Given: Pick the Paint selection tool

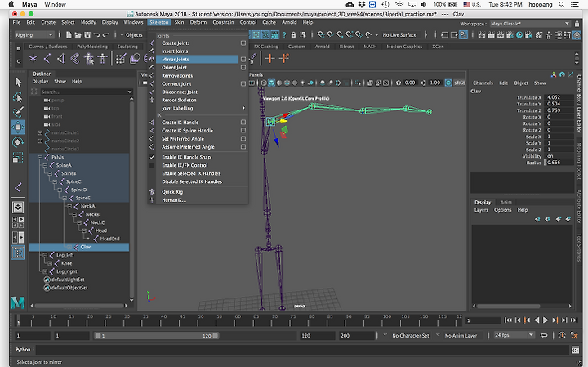Looking at the screenshot, I should (x=18, y=112).
